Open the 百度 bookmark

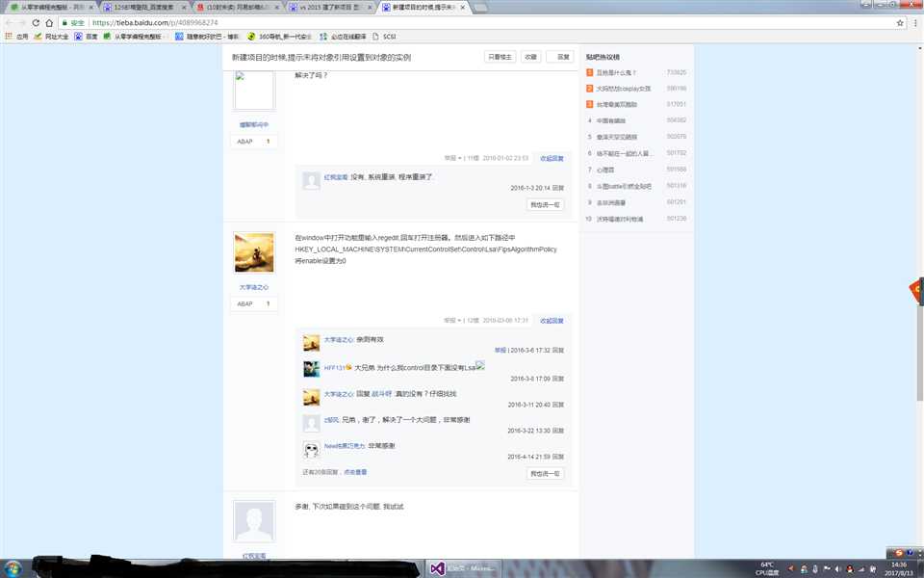86,37
